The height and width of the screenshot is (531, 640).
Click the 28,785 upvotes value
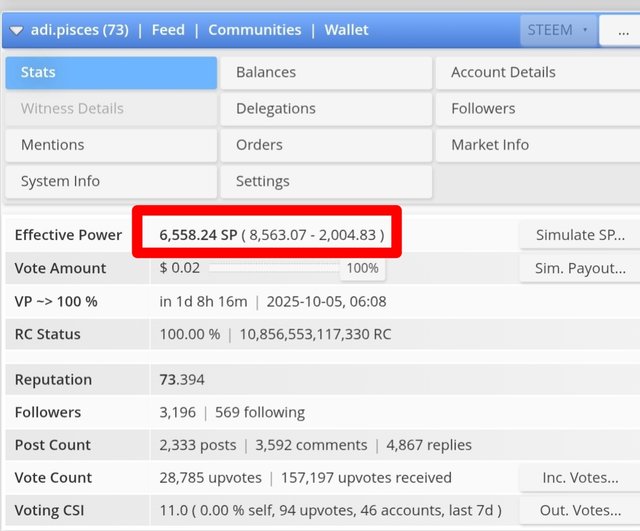coord(210,478)
